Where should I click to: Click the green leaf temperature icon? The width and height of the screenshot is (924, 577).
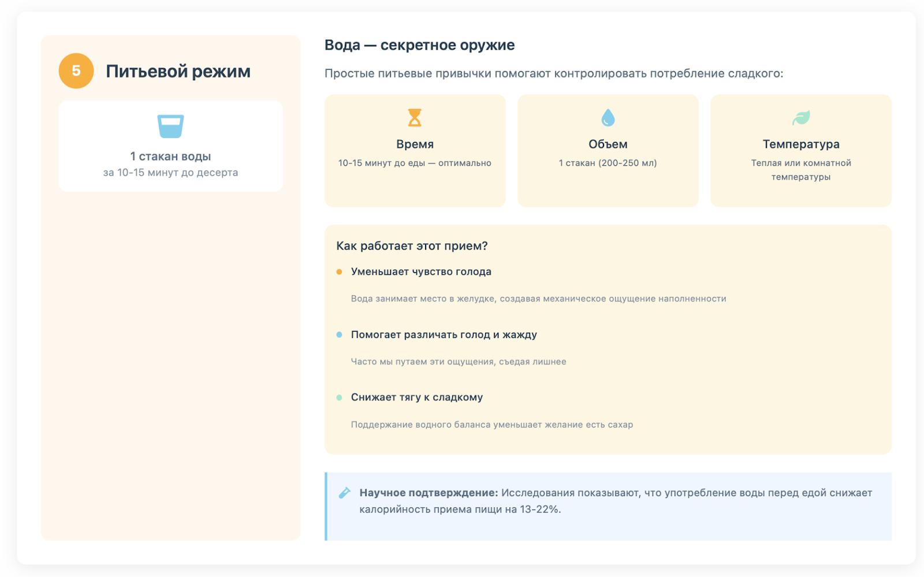801,118
